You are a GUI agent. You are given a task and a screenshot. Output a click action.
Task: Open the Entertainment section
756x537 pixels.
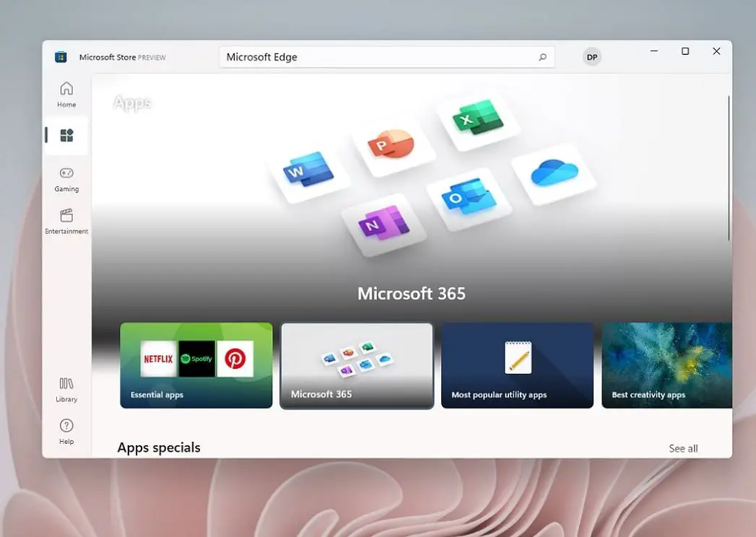[x=66, y=222]
